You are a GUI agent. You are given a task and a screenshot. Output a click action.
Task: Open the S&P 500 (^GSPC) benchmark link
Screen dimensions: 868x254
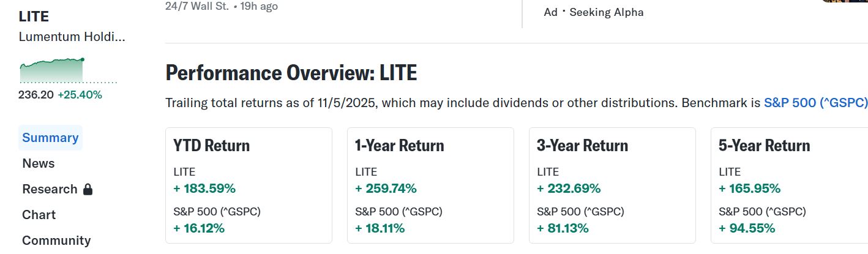[815, 103]
